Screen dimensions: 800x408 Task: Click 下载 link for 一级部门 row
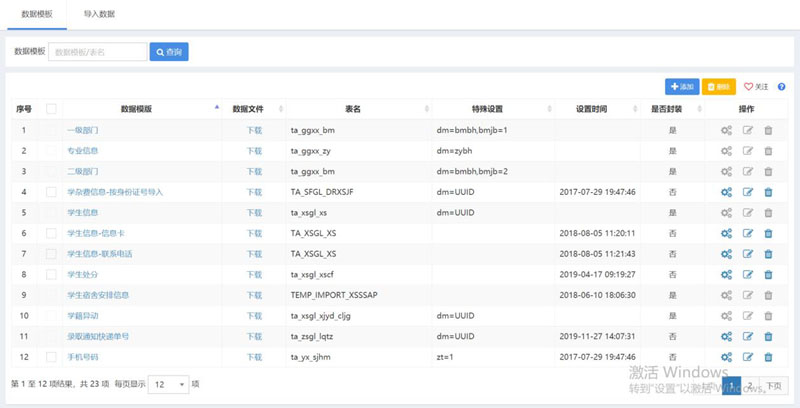[254, 130]
